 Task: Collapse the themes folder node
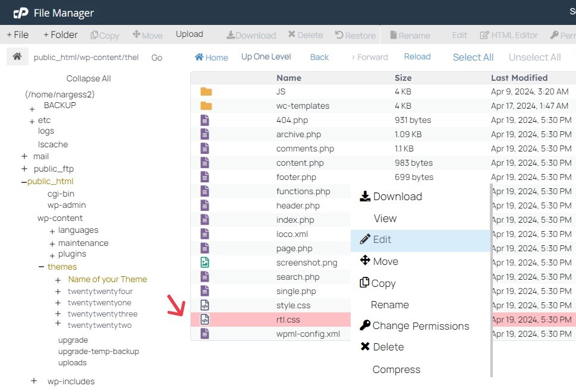[x=42, y=267]
